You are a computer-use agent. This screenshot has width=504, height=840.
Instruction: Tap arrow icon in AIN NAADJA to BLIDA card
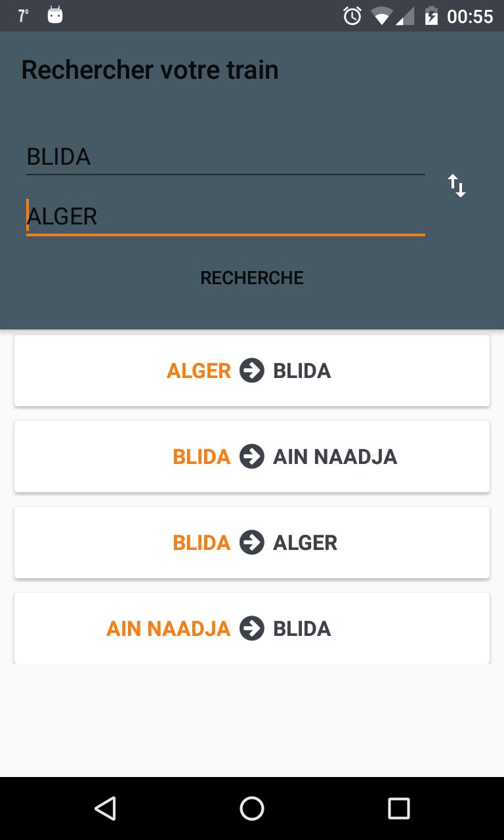252,629
